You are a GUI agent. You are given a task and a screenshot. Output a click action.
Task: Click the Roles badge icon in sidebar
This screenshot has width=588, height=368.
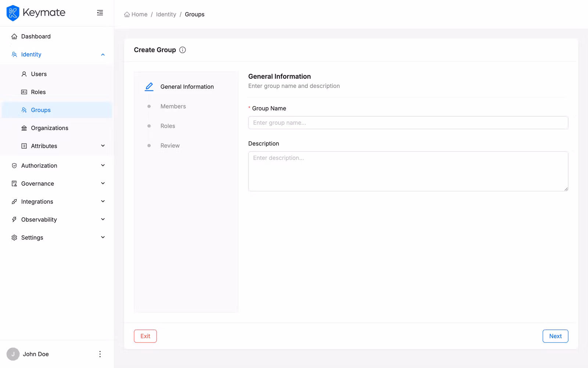click(24, 92)
